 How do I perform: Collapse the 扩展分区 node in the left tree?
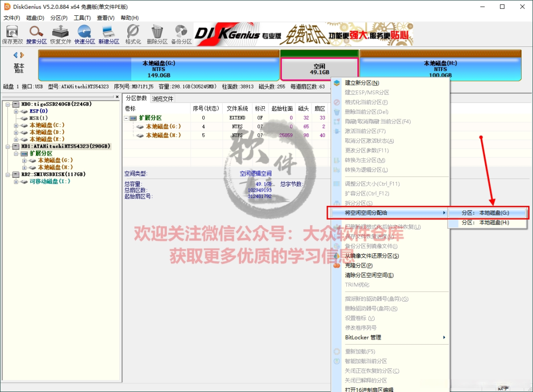[16, 154]
